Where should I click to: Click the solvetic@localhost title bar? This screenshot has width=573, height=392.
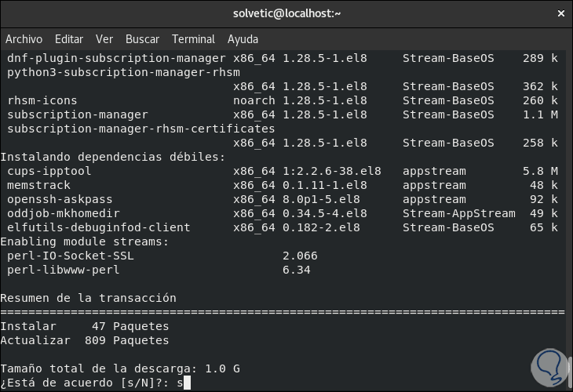point(286,13)
